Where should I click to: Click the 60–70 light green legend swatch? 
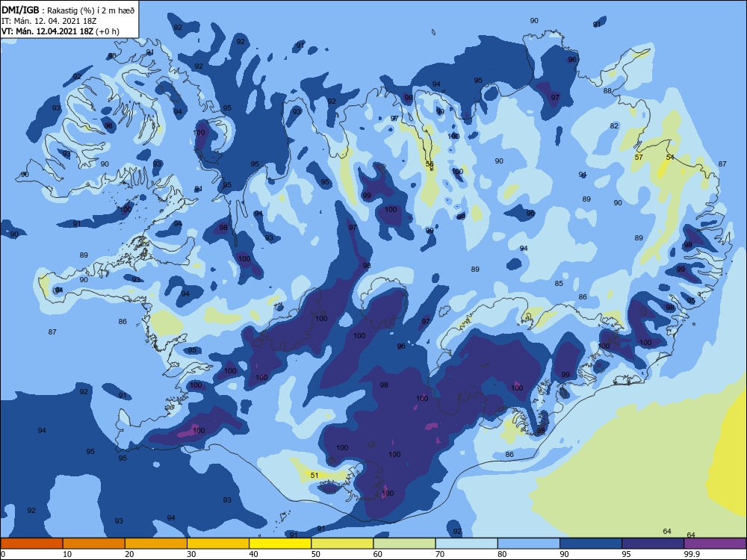click(x=404, y=544)
